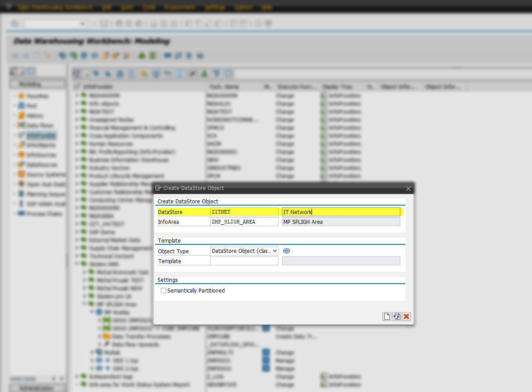Click the DataStore technical name field ZITNET
Screen dimensions: 532x392
click(x=244, y=212)
